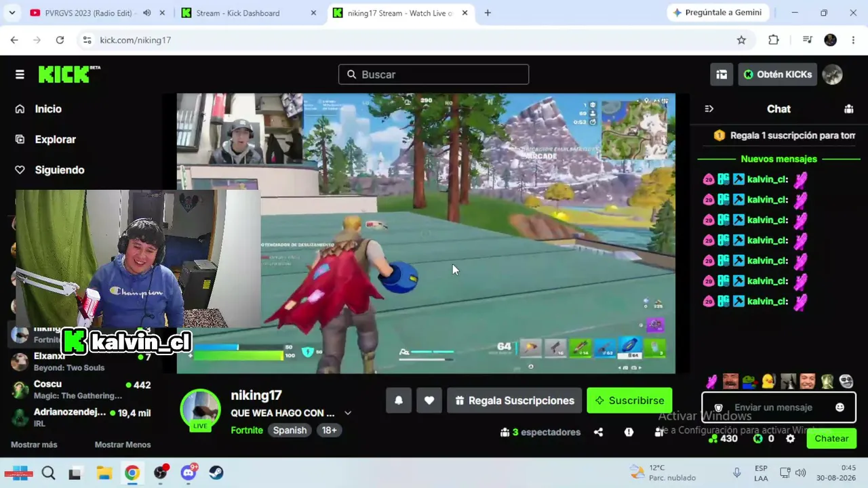Open the emoji picker in the chat box
The width and height of the screenshot is (868, 488).
(840, 407)
